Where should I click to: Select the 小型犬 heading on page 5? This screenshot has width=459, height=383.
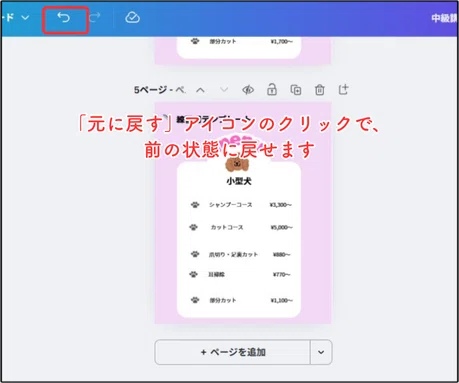pos(239,181)
